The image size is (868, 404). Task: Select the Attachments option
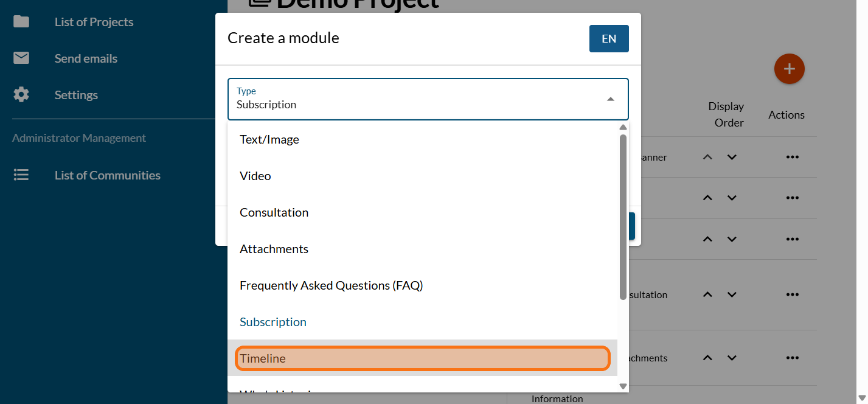pyautogui.click(x=422, y=249)
